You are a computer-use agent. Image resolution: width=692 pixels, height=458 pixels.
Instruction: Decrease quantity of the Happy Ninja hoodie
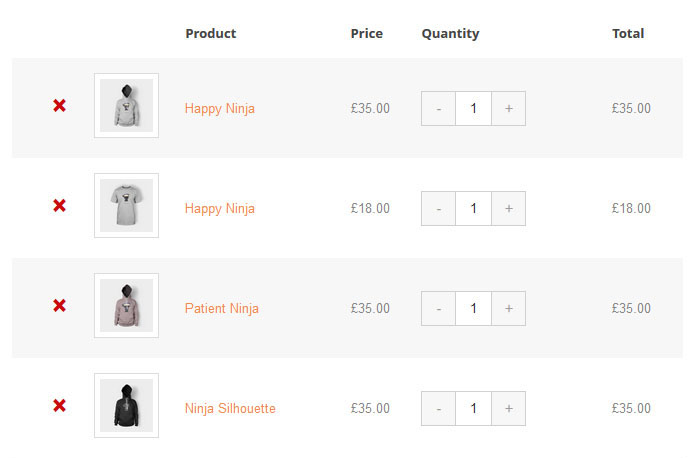pos(438,109)
